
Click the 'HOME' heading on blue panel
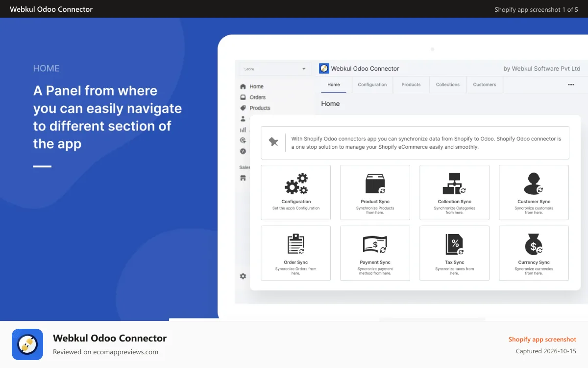[x=46, y=69]
